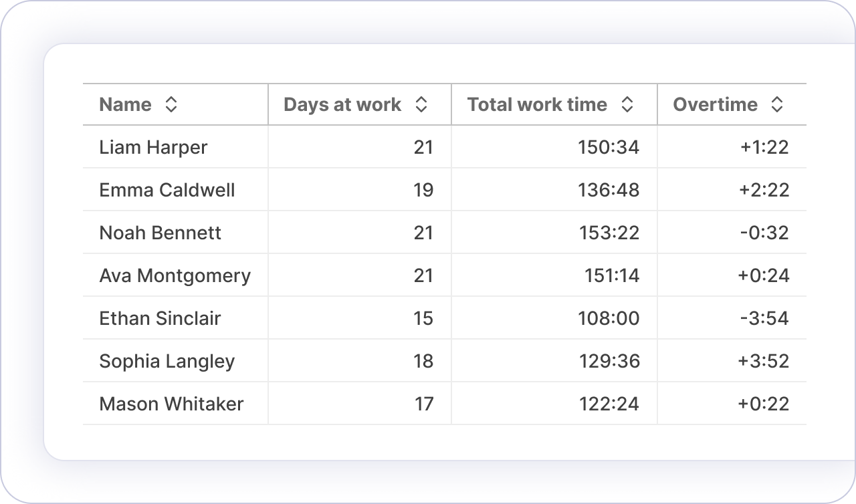Open Emma Caldwell's entry
The width and height of the screenshot is (856, 504).
(x=167, y=190)
